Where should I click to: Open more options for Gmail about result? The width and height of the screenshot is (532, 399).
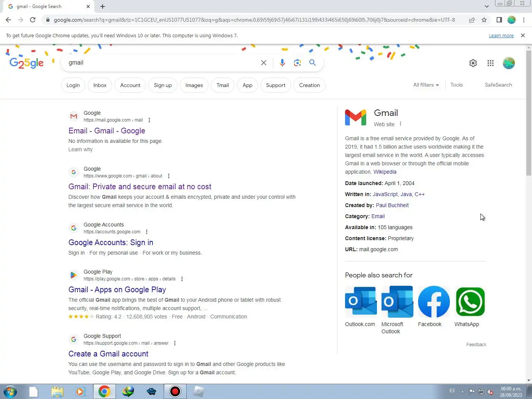point(169,176)
